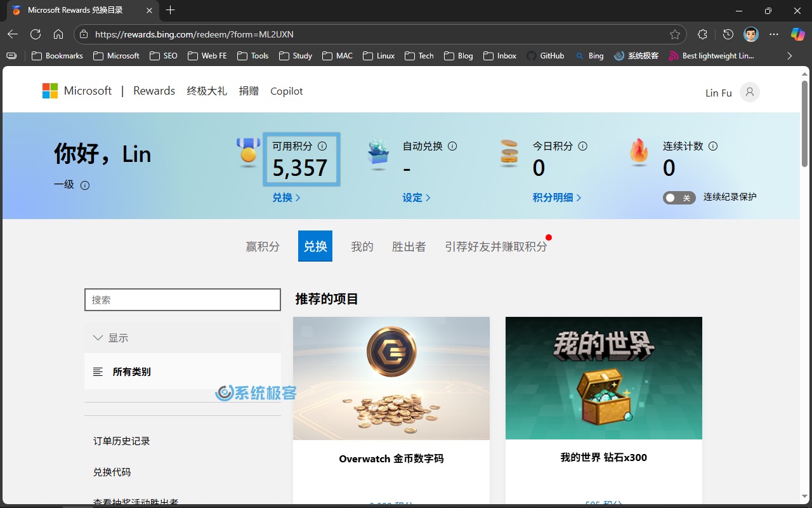Open a new tab with the plus button
812x508 pixels.
[x=170, y=10]
